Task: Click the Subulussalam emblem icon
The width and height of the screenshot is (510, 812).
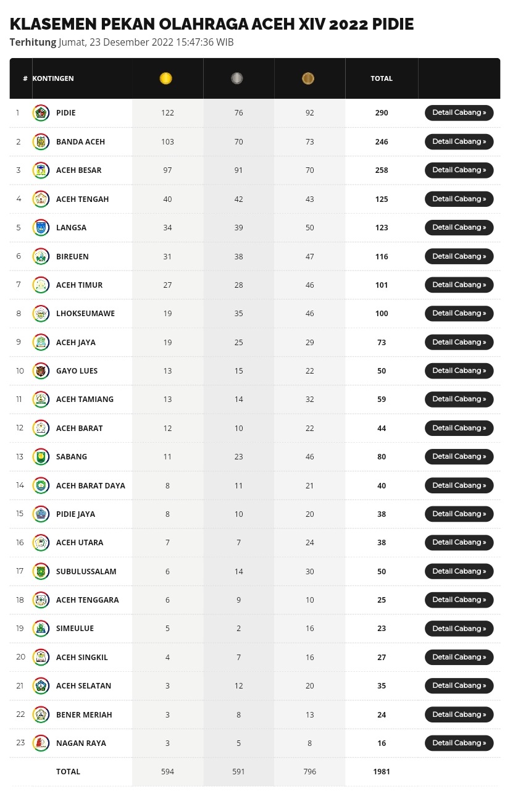Action: (x=41, y=571)
